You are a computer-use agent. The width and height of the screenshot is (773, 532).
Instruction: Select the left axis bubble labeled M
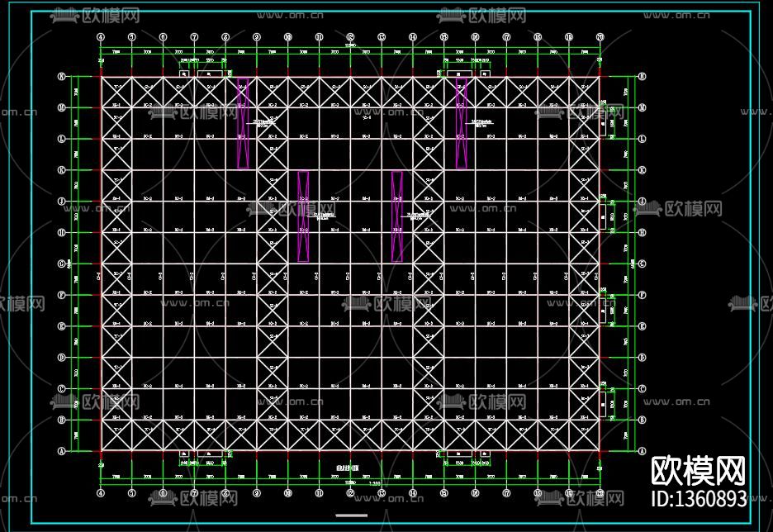[x=62, y=107]
